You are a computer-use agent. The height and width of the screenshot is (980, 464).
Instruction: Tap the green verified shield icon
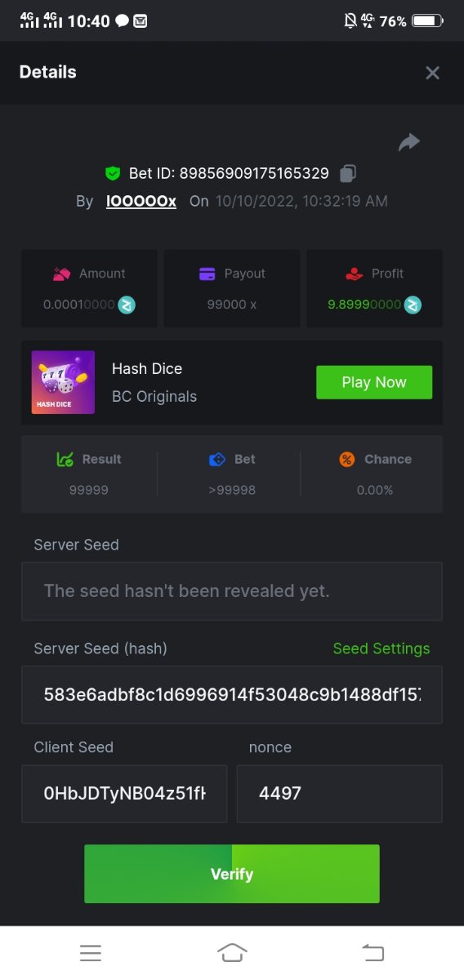coord(113,173)
